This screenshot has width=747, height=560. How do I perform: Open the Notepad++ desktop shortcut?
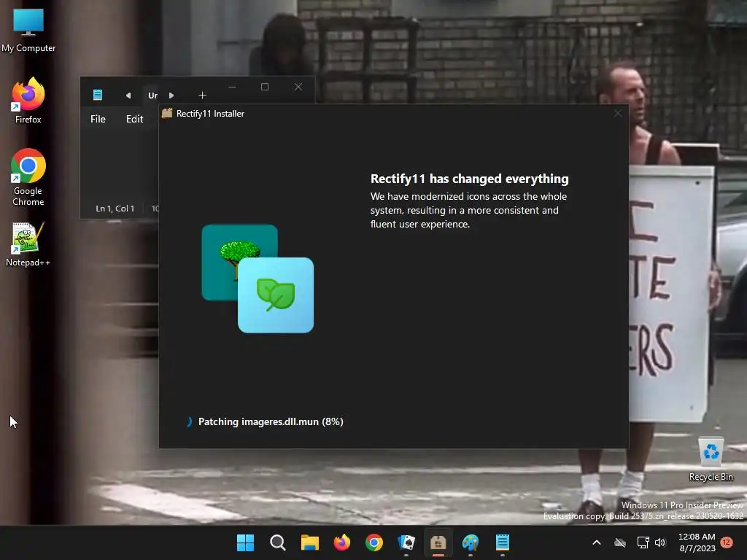coord(28,244)
